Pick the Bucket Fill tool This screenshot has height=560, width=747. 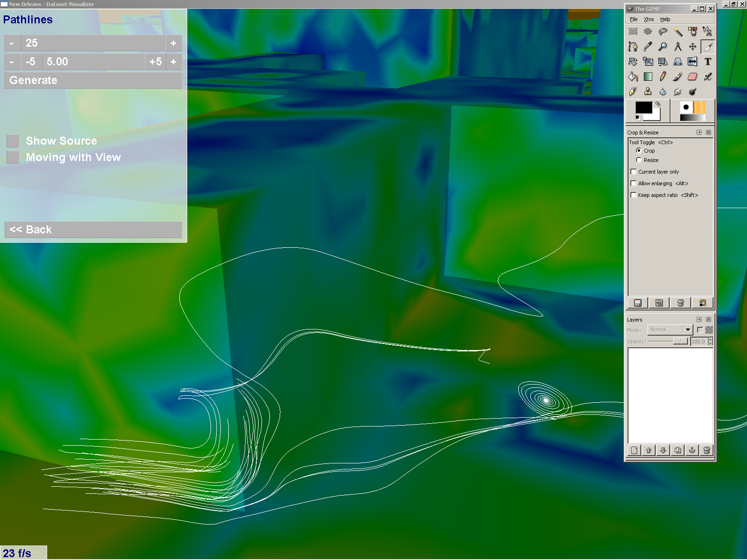click(633, 77)
